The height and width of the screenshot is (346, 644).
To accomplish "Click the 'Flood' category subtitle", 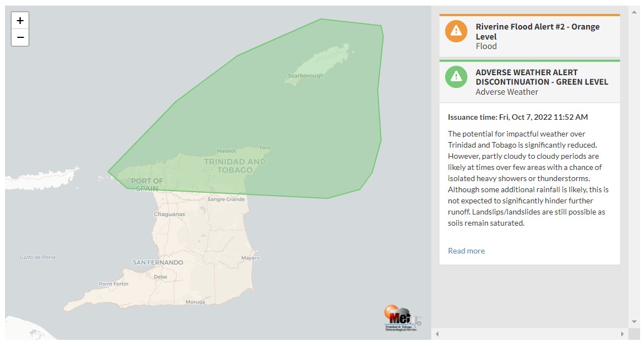I will [486, 46].
